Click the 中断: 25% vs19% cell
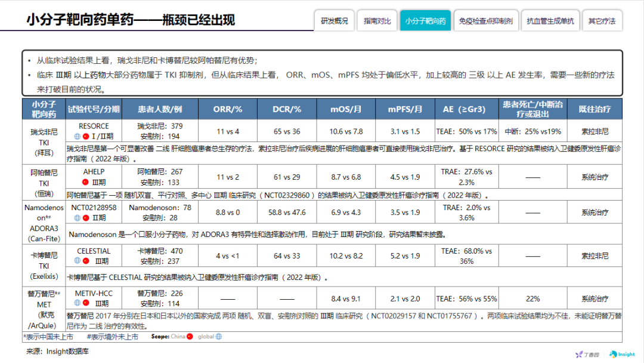This screenshot has width=644, height=363. pos(532,131)
